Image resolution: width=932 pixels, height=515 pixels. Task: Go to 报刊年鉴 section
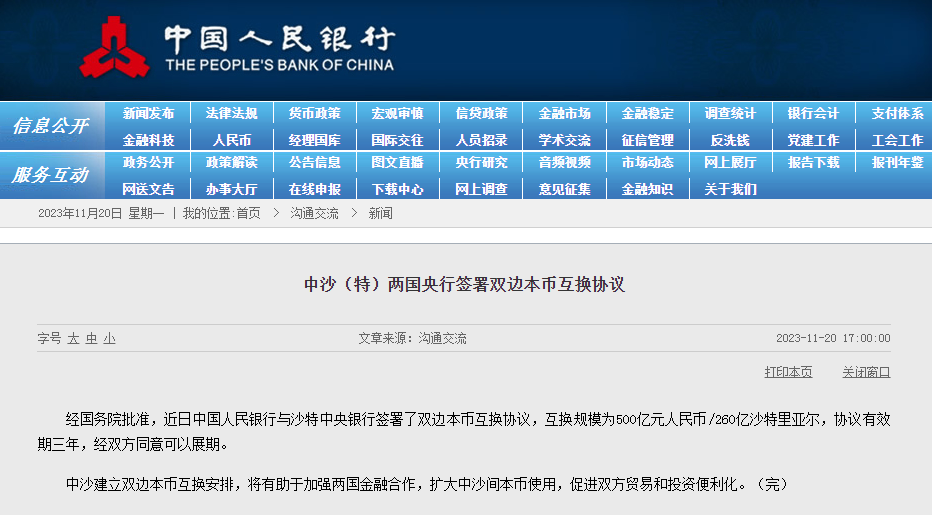tap(898, 162)
